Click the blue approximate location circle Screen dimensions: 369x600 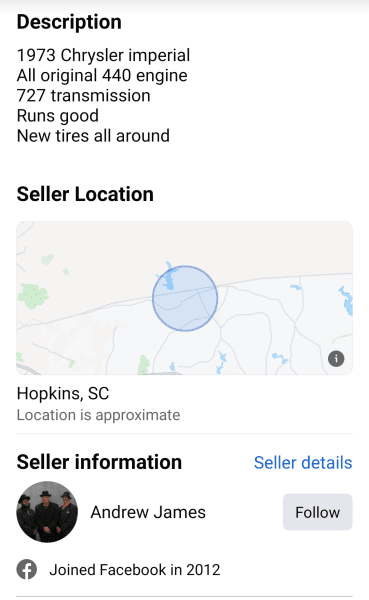tap(185, 298)
